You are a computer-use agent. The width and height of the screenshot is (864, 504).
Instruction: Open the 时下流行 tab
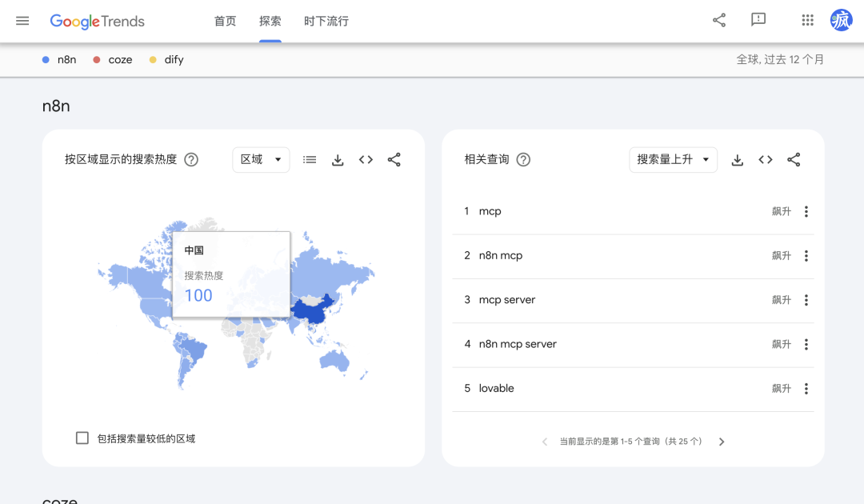tap(326, 22)
